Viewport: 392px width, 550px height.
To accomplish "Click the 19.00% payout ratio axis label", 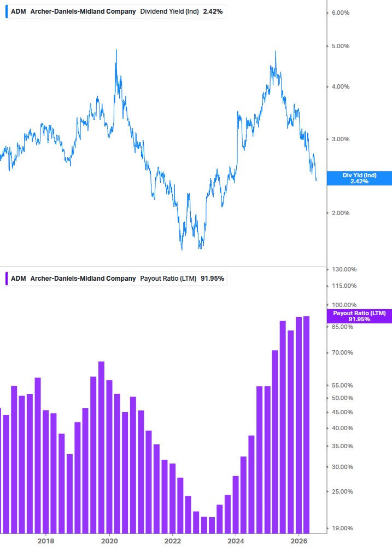I will point(342,528).
